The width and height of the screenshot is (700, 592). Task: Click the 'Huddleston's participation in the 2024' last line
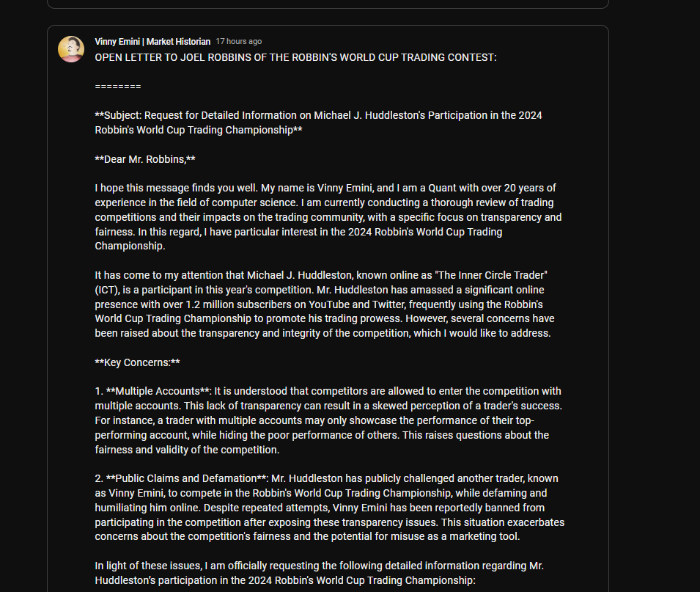pos(285,581)
